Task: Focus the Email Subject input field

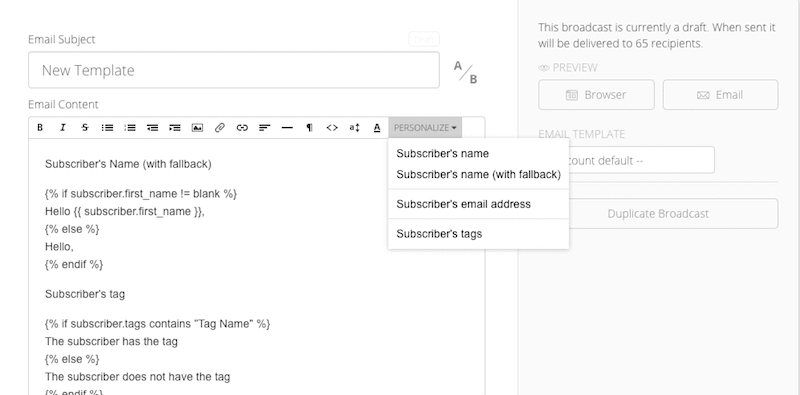Action: (x=234, y=70)
